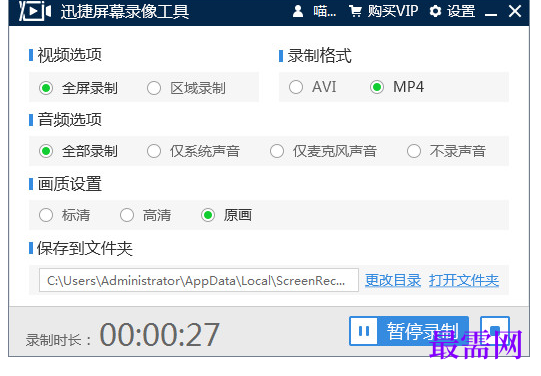Click the 保存到文件夹 section heading

[85, 248]
